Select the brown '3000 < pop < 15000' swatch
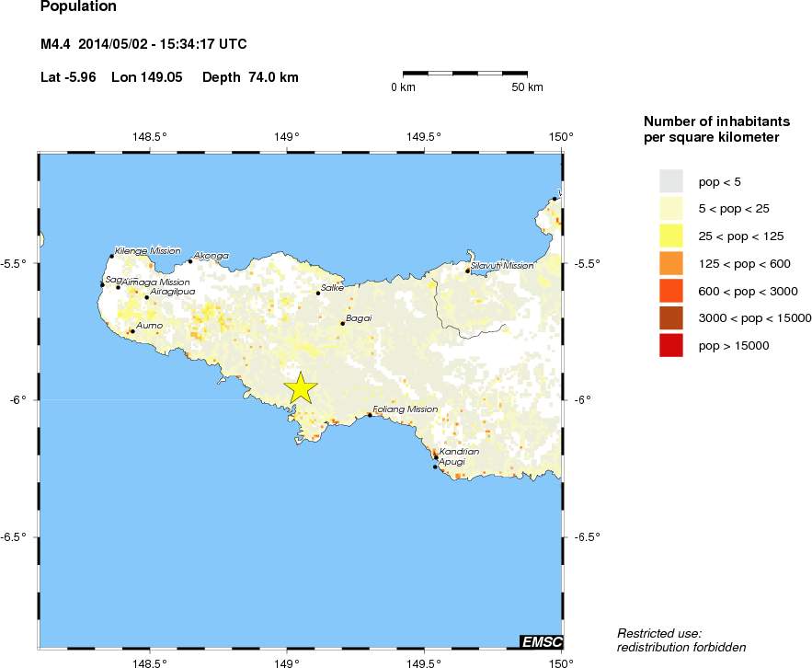Viewport: 812px width, 668px height. pos(671,318)
